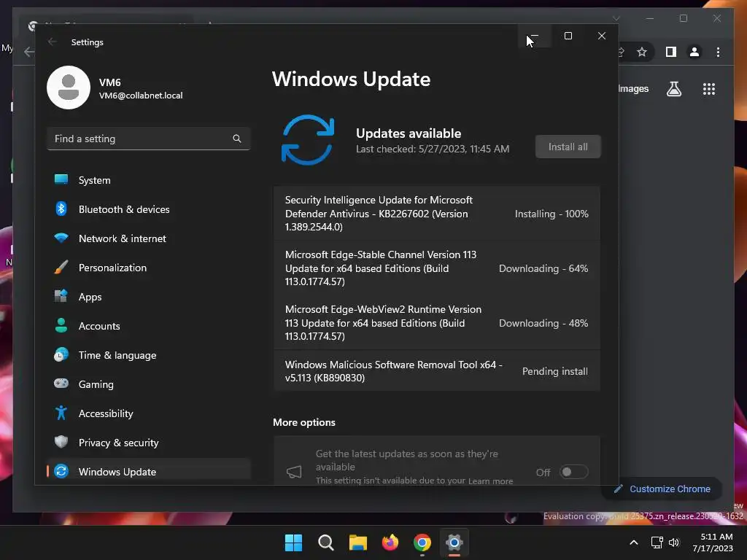Open Windows Start menu

click(293, 542)
